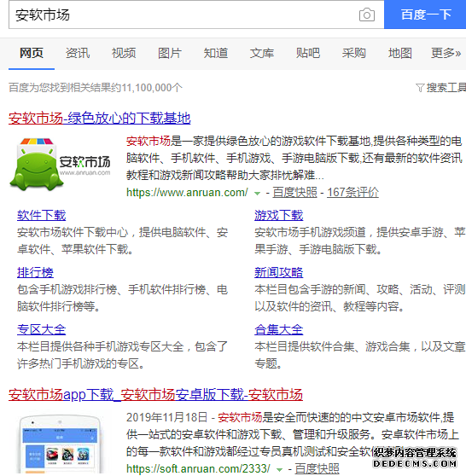Open the 视频 tab

coord(124,53)
